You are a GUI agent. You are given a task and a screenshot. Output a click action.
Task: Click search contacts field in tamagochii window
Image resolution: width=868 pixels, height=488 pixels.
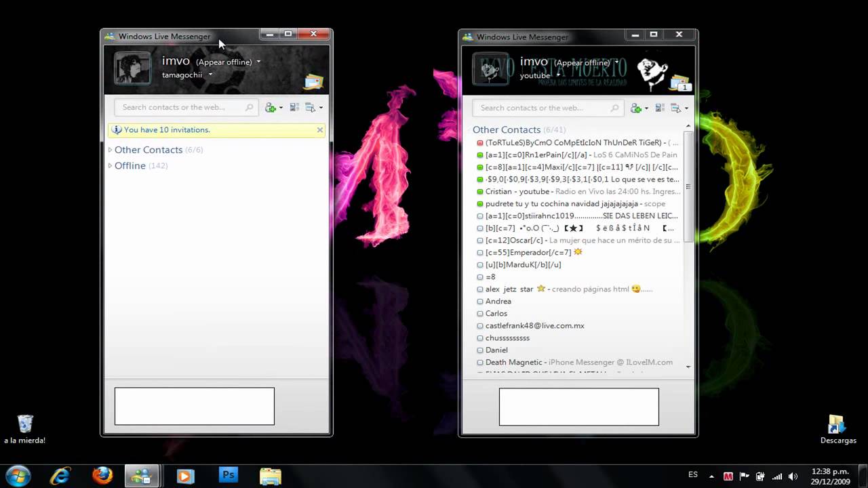click(186, 107)
